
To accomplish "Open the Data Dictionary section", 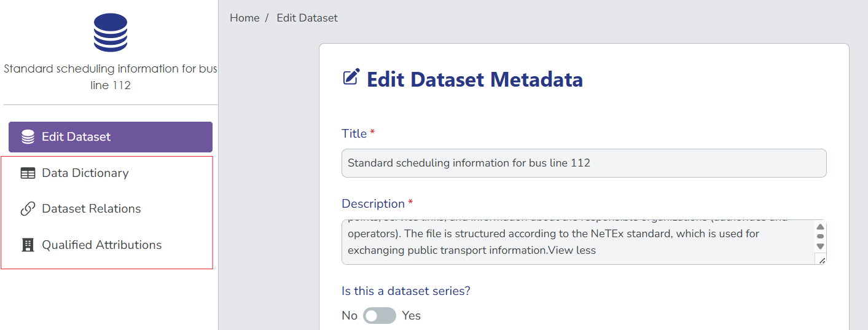I will [x=85, y=173].
